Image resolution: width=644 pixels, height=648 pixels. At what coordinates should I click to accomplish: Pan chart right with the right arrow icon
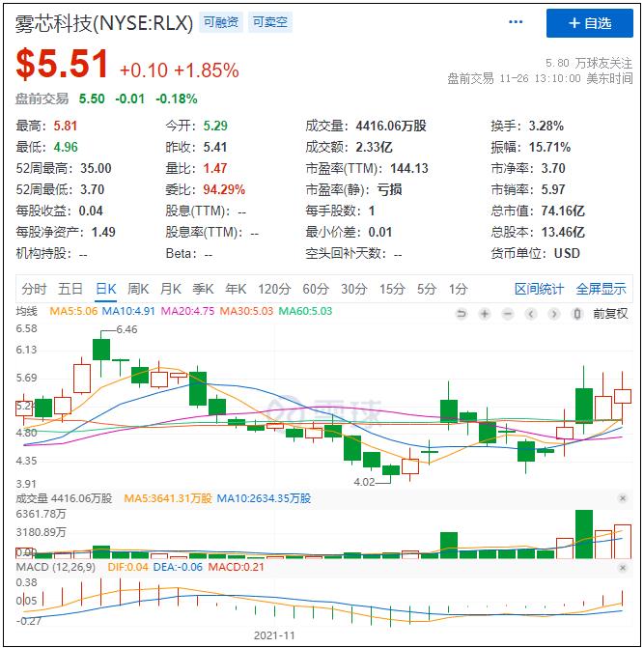pos(554,314)
